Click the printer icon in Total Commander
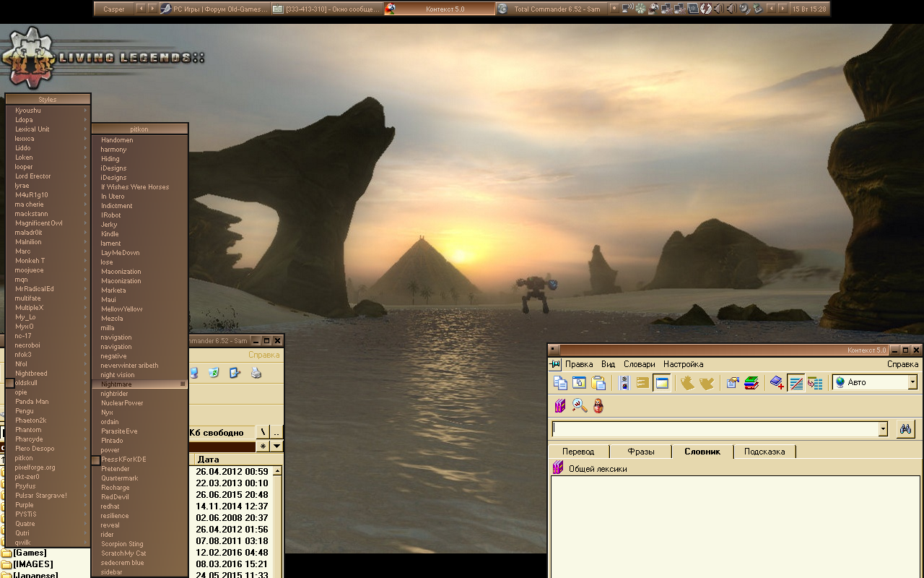This screenshot has width=924, height=578. click(256, 374)
